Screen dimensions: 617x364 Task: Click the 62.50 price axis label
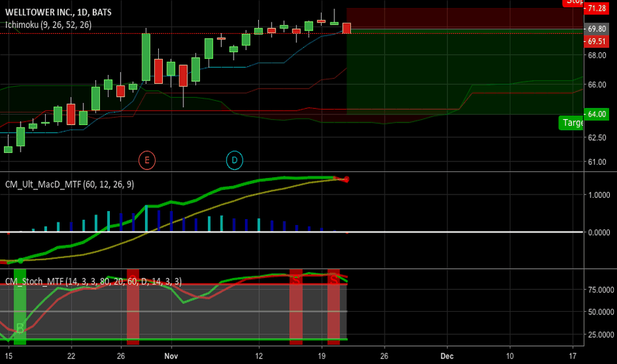pos(597,138)
